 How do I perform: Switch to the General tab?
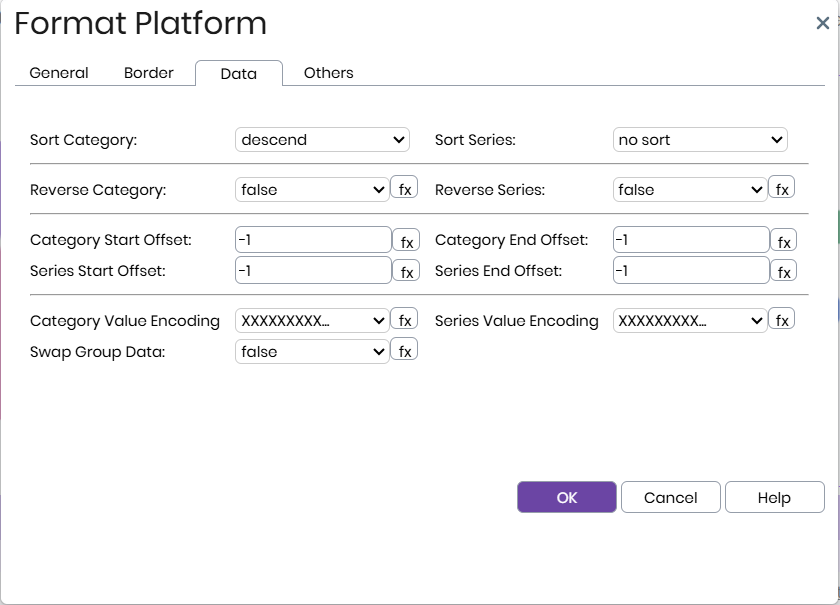(59, 73)
